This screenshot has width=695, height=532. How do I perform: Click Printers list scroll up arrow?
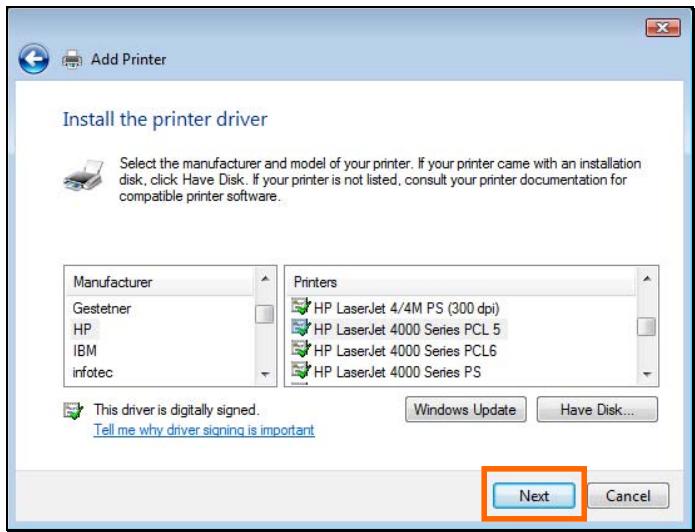(647, 279)
